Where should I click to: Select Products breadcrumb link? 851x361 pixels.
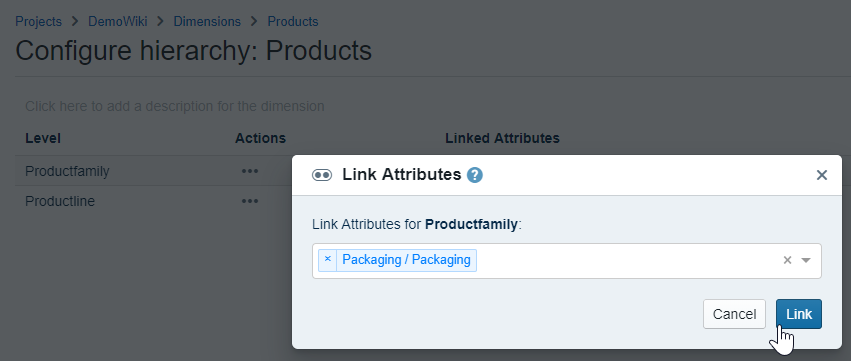click(x=293, y=22)
